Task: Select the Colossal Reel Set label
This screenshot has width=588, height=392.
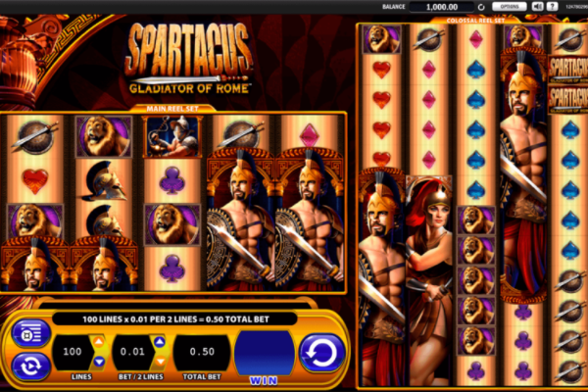Action: (x=475, y=21)
